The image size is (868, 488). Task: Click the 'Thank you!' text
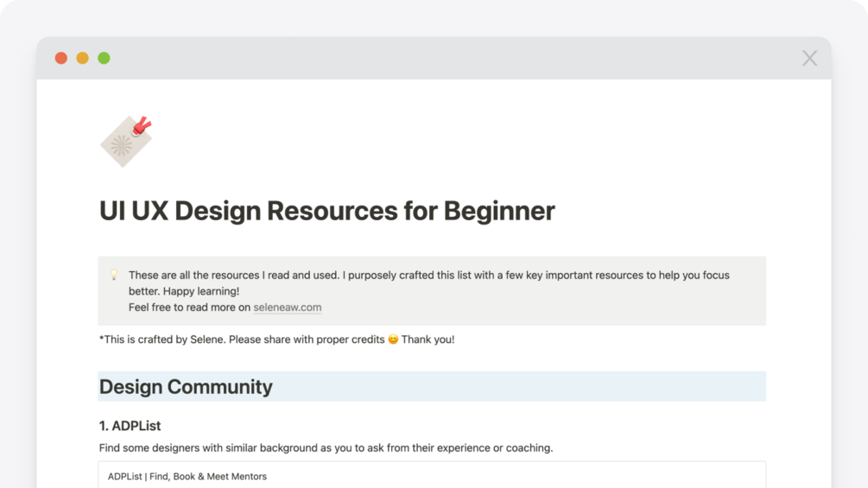[428, 339]
